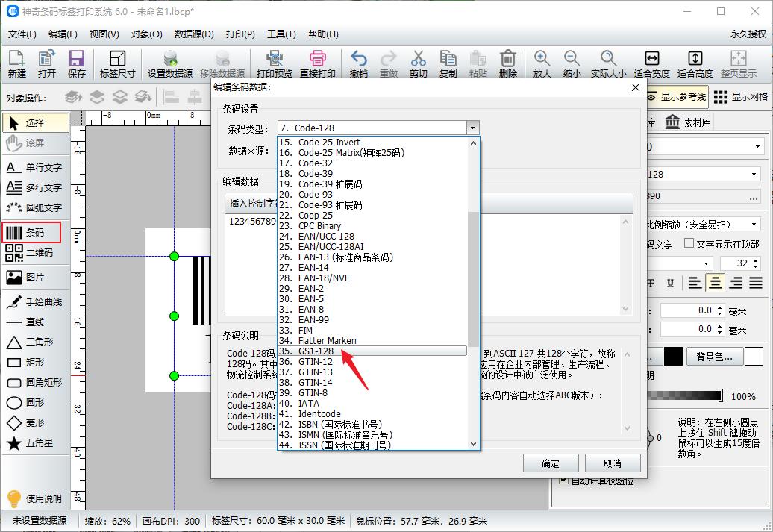The width and height of the screenshot is (773, 532).
Task: Select the 二维码 QR code tool
Action: tap(34, 254)
